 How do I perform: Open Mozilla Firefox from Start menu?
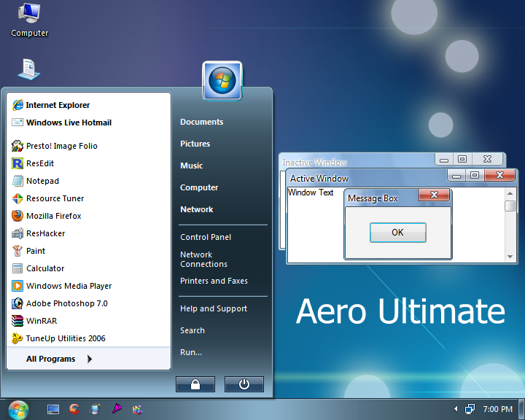[x=53, y=216]
